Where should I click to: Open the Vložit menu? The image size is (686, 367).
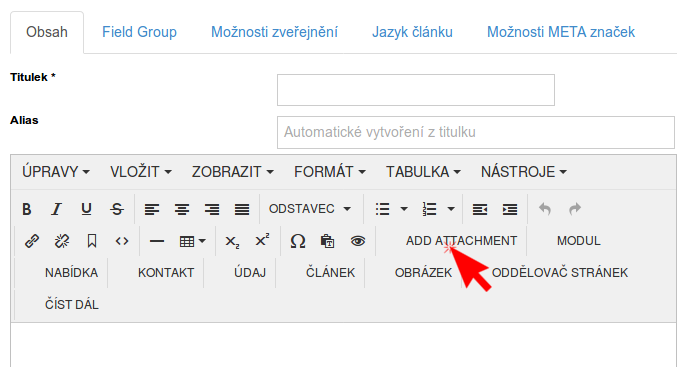(140, 172)
